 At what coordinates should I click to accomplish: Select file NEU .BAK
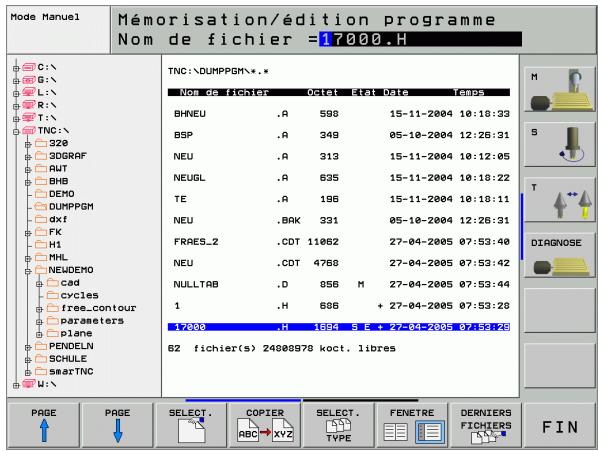(x=339, y=220)
